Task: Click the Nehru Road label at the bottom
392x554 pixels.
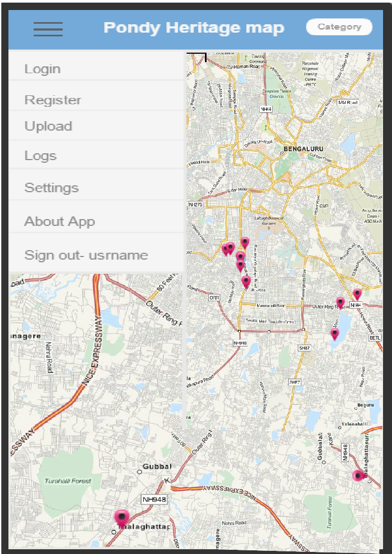Action: point(234,522)
